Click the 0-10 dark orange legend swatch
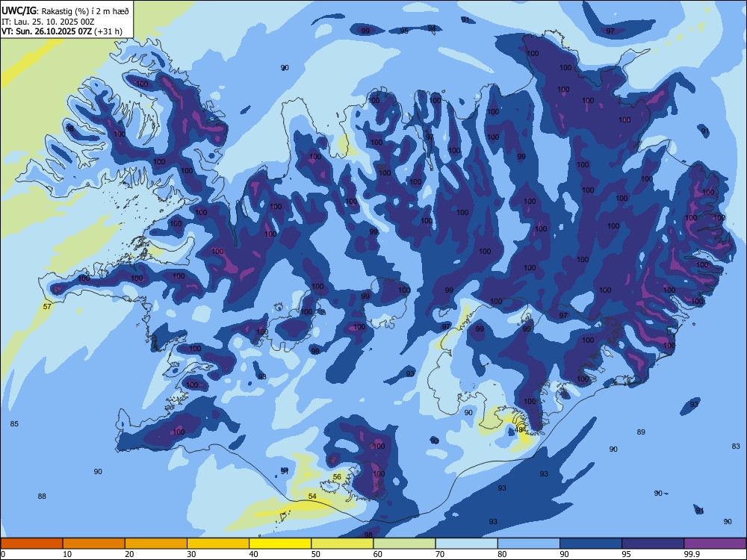 point(31,544)
